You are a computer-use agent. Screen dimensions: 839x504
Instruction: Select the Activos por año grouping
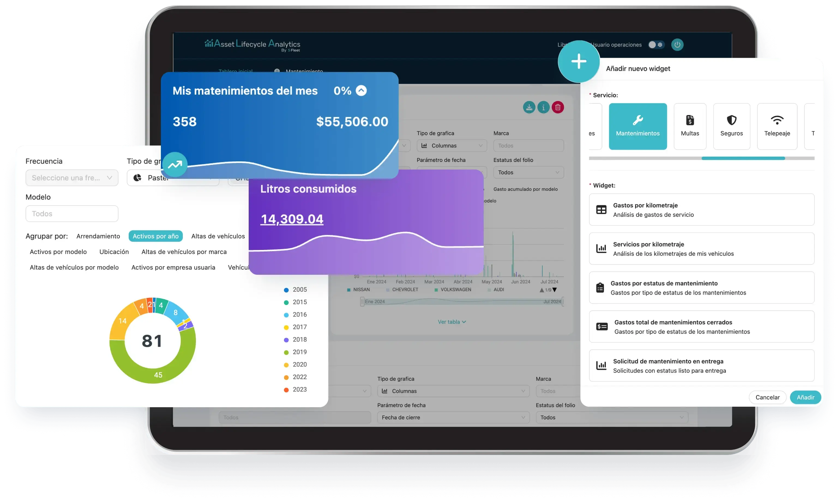(x=156, y=236)
